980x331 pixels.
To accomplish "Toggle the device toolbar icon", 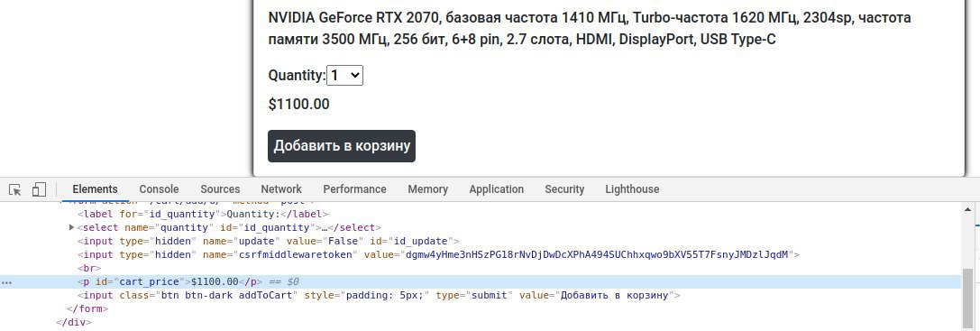I will [40, 189].
